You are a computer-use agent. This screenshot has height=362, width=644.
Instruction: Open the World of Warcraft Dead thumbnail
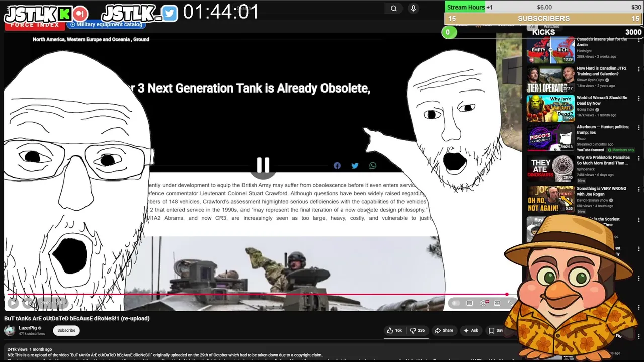[550, 108]
